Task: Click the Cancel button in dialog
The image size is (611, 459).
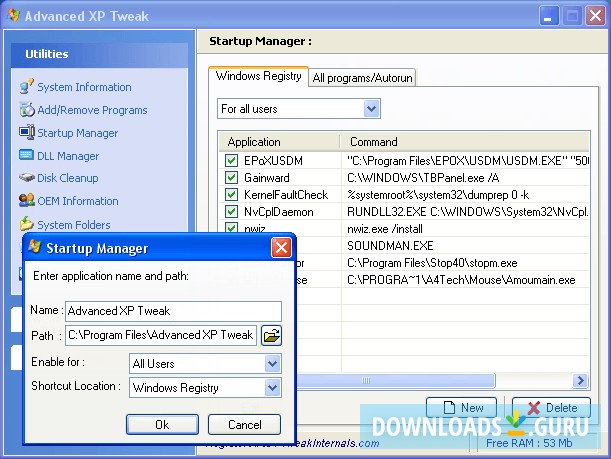Action: [x=244, y=424]
